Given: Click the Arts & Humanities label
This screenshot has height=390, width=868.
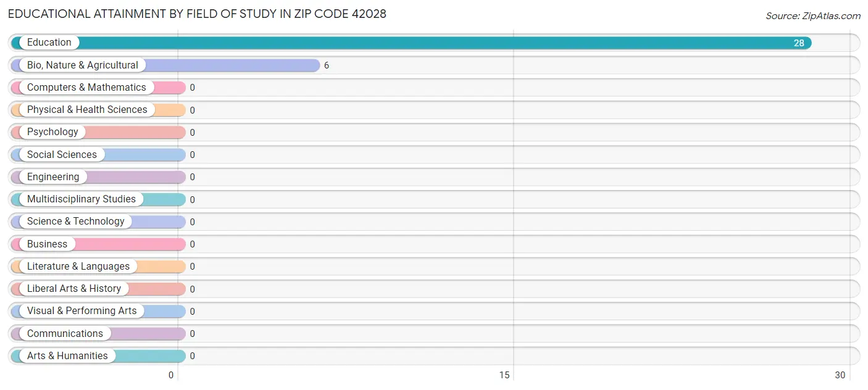Looking at the screenshot, I should click(67, 355).
